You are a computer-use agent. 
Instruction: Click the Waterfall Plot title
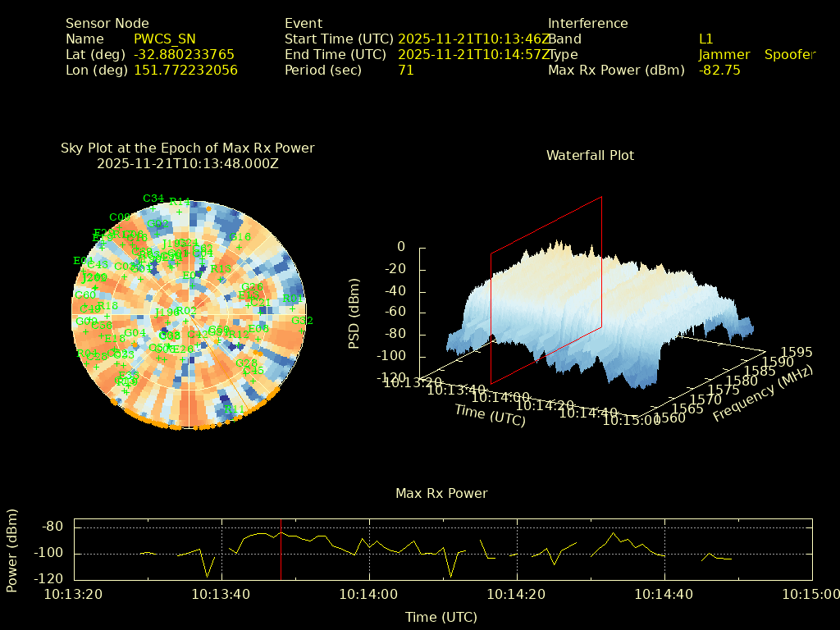pos(590,156)
